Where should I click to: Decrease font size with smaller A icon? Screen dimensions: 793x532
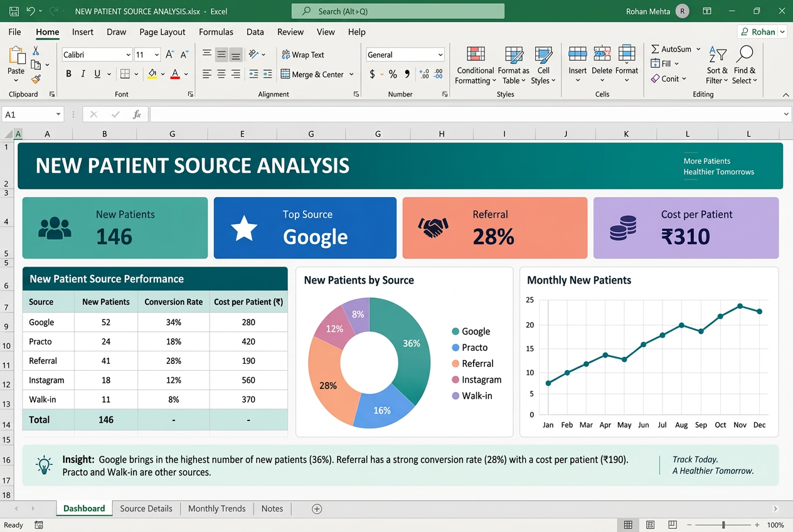click(x=184, y=55)
